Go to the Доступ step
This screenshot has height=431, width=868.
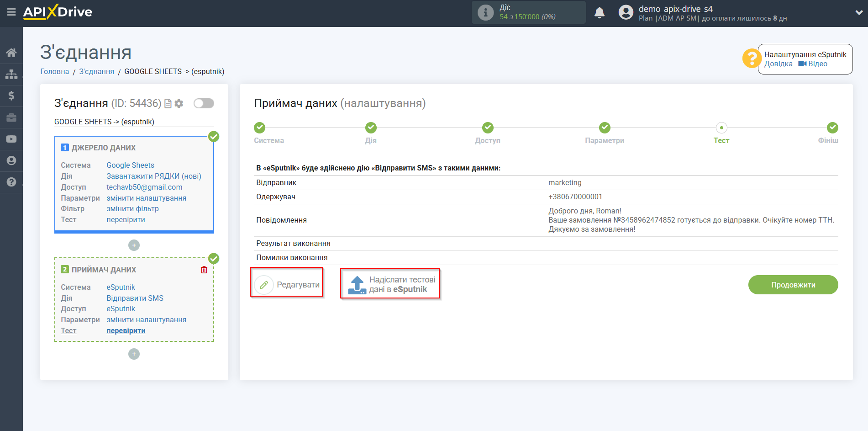coord(488,133)
